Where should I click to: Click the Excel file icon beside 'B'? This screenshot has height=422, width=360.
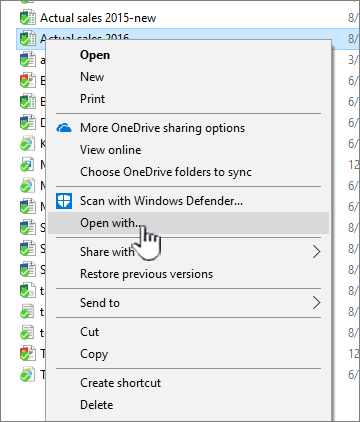click(27, 102)
